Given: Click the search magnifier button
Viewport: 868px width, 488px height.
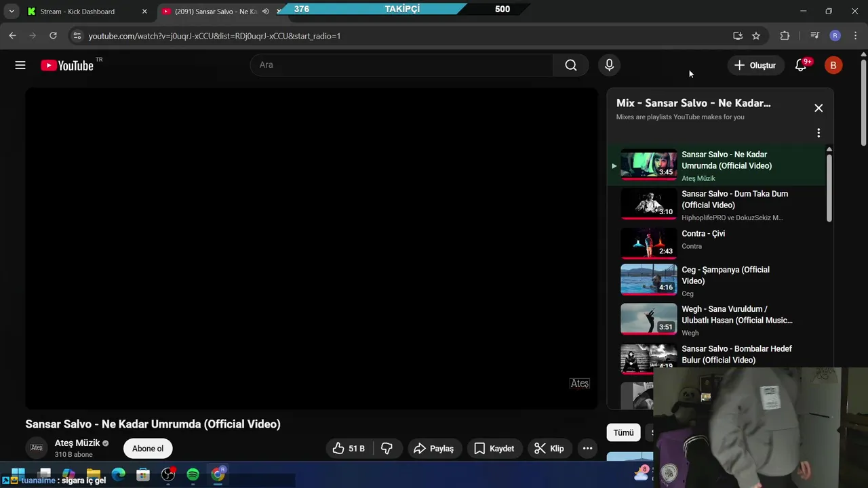Looking at the screenshot, I should [571, 65].
